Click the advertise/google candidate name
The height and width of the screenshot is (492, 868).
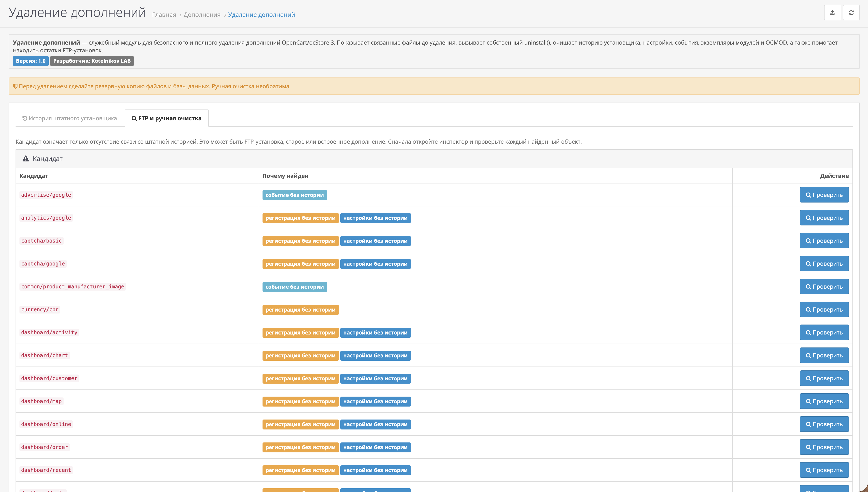point(46,195)
